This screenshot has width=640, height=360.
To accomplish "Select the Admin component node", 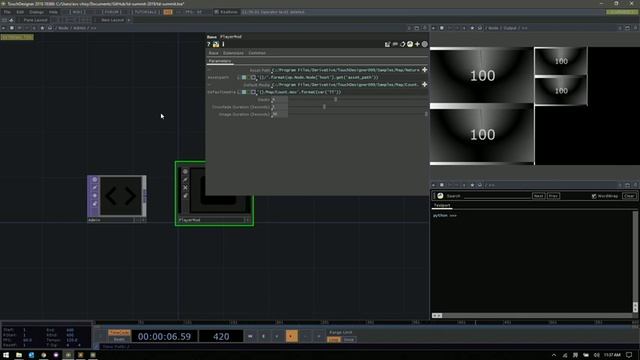I will (117, 199).
